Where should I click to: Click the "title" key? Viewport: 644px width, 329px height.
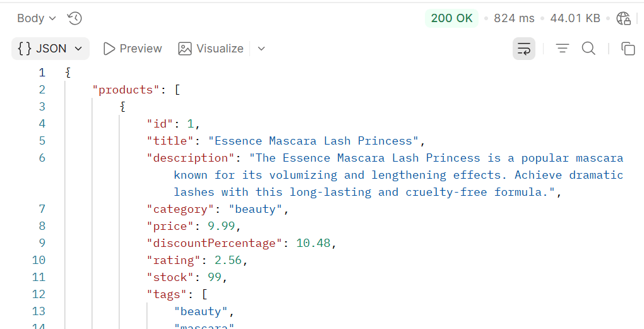(170, 141)
